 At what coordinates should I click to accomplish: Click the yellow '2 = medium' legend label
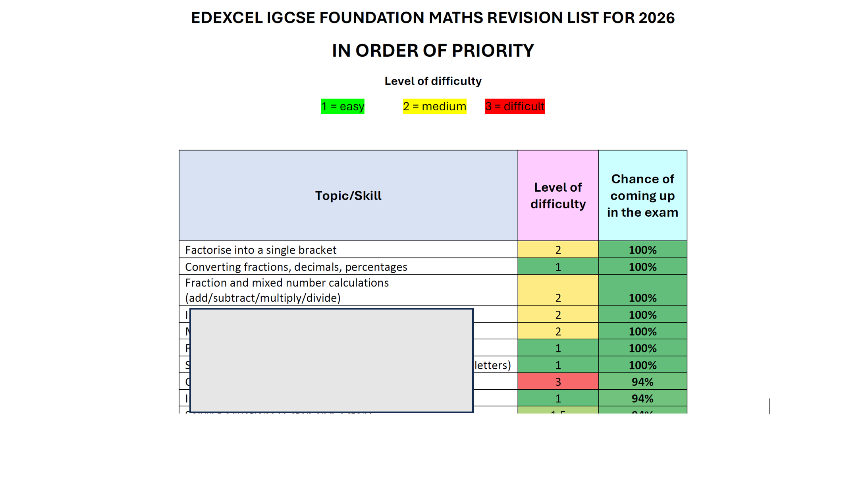pyautogui.click(x=434, y=106)
